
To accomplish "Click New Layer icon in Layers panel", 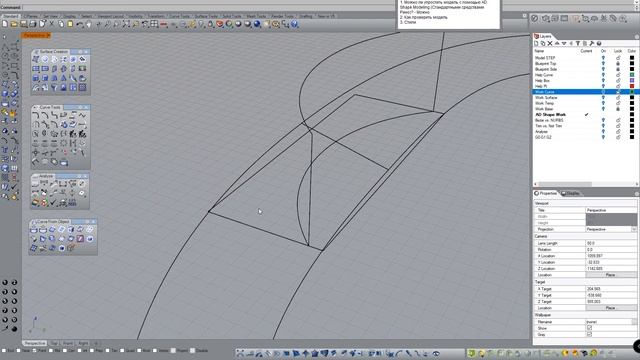I will point(537,43).
